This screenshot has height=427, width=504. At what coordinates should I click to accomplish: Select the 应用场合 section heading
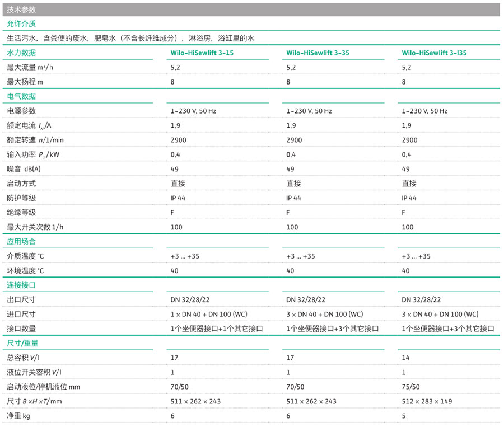click(21, 242)
